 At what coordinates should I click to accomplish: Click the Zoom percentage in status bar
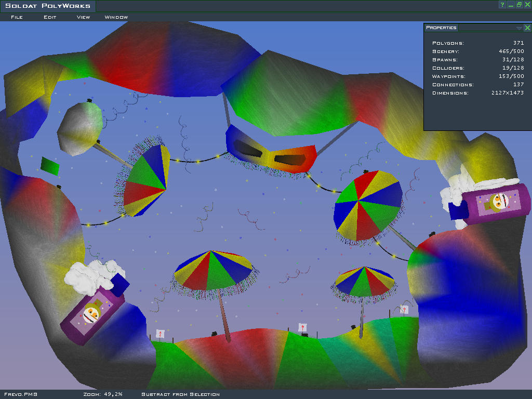pyautogui.click(x=103, y=394)
